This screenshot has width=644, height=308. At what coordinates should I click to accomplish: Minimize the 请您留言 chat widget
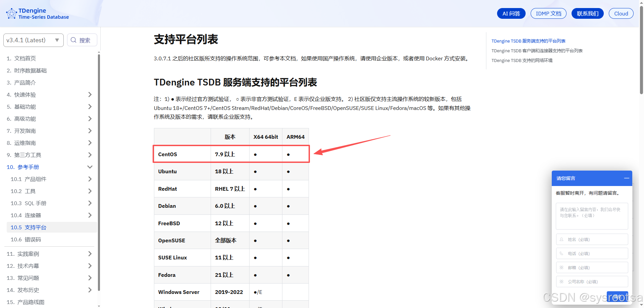click(x=626, y=178)
